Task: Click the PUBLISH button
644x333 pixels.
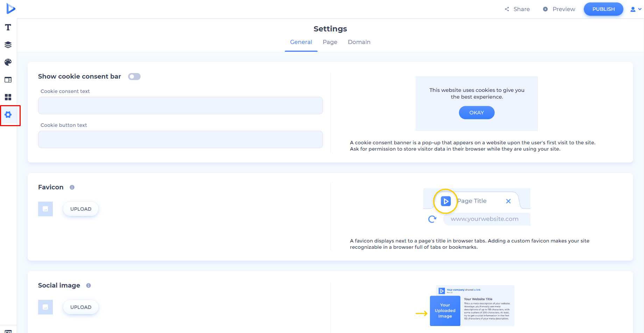Action: (603, 9)
